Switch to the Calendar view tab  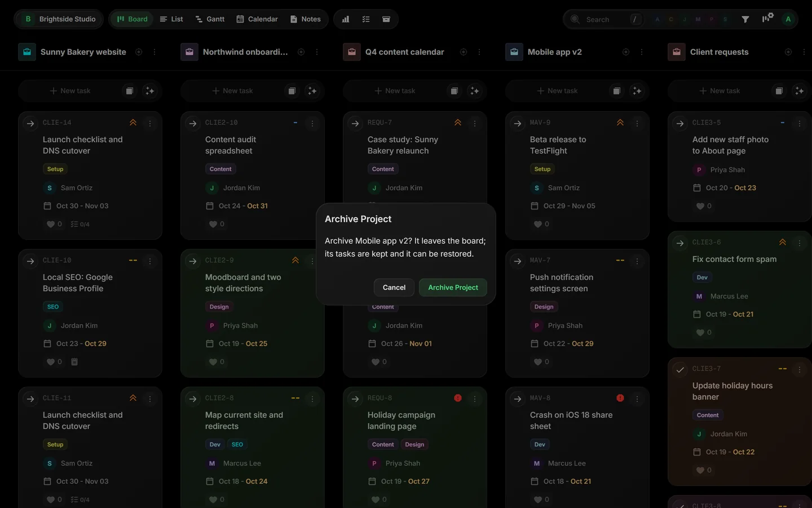257,19
